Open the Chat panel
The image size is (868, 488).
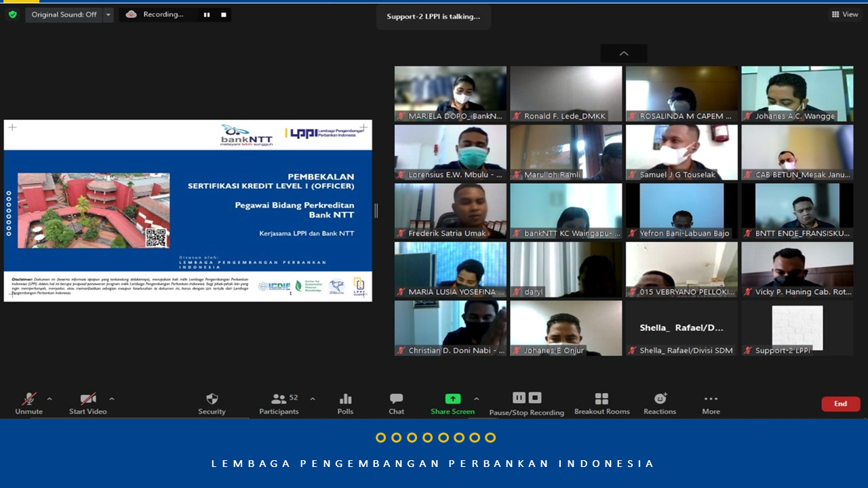(x=397, y=403)
